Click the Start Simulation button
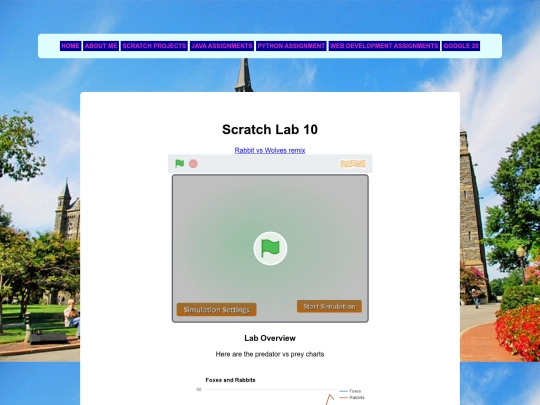The height and width of the screenshot is (405, 540). click(x=329, y=306)
